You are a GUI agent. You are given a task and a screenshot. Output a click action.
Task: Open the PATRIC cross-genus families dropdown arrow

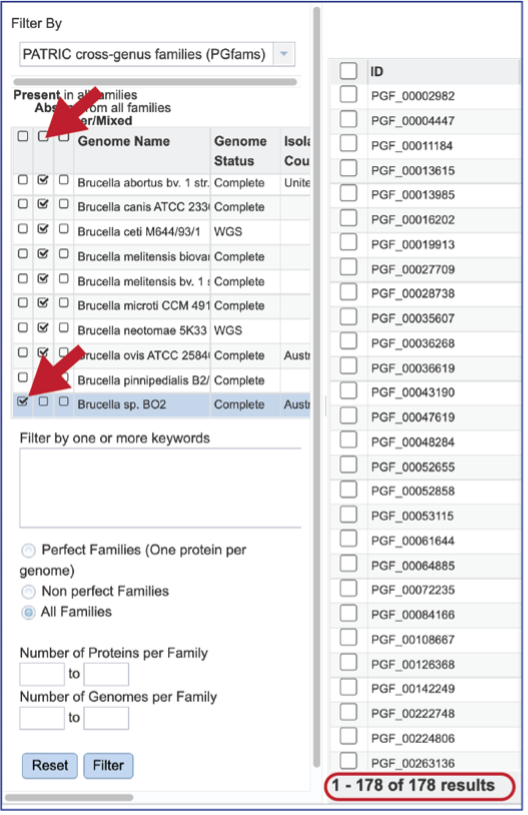[x=284, y=54]
